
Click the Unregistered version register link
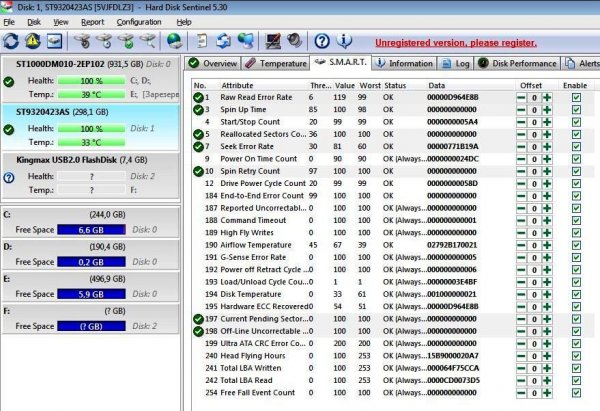pyautogui.click(x=455, y=43)
